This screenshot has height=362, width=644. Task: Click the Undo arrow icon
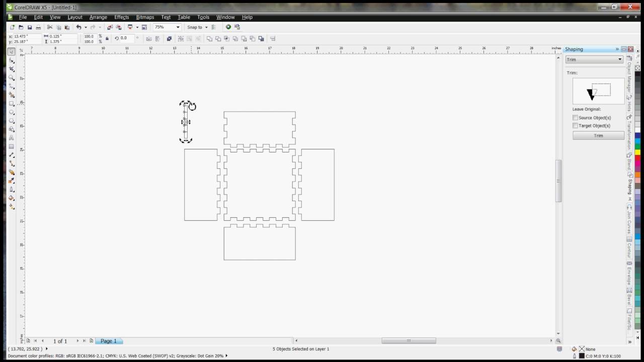point(78,27)
